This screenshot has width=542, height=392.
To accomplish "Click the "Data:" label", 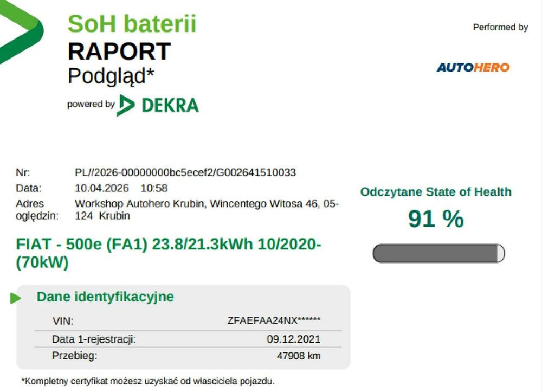I will tap(28, 188).
